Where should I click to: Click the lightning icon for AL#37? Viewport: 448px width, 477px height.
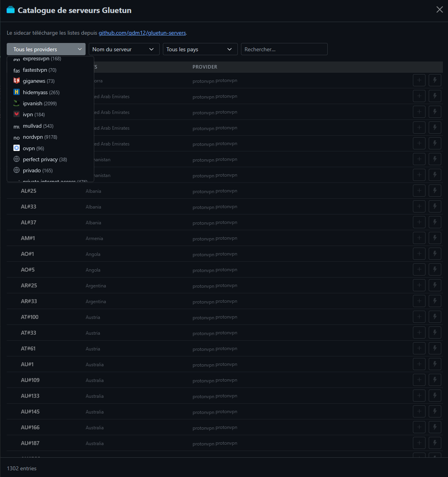click(x=435, y=222)
